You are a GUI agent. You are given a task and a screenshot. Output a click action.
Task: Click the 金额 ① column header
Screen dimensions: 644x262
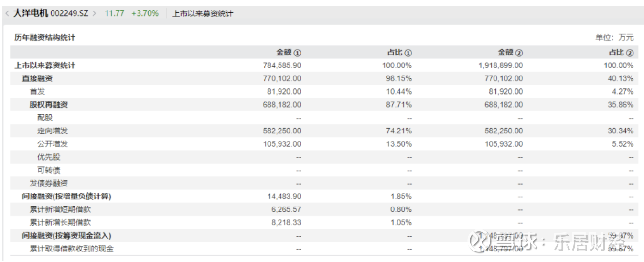(289, 53)
